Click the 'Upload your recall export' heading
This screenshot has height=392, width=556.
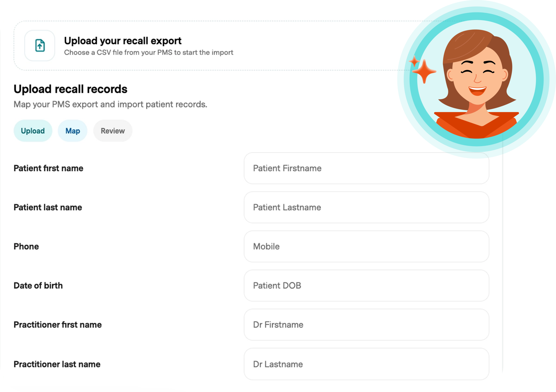[x=123, y=41]
